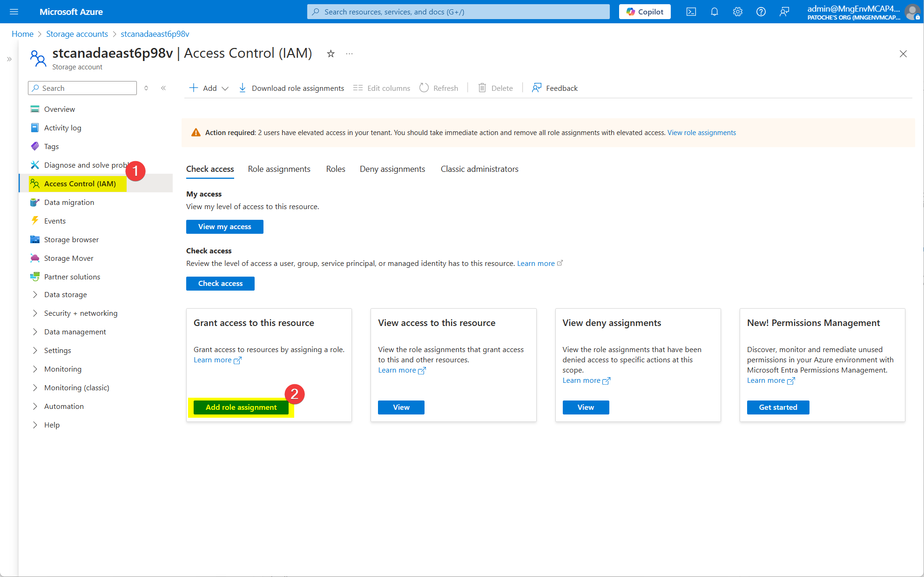The height and width of the screenshot is (577, 924).
Task: Open the portal settings gear
Action: coord(738,12)
